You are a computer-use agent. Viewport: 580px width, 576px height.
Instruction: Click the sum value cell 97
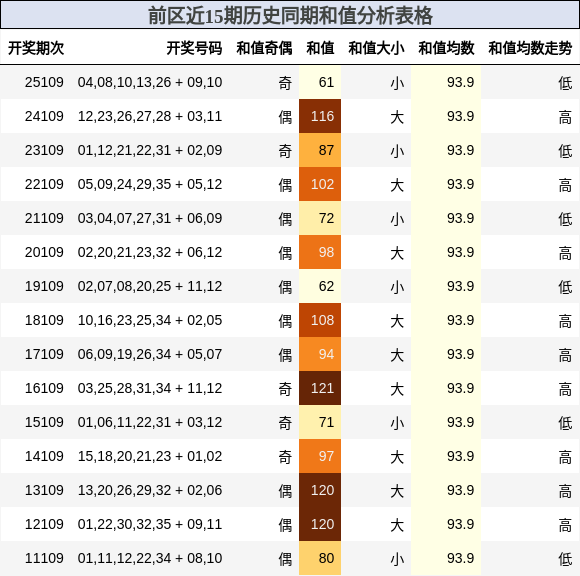click(x=320, y=457)
